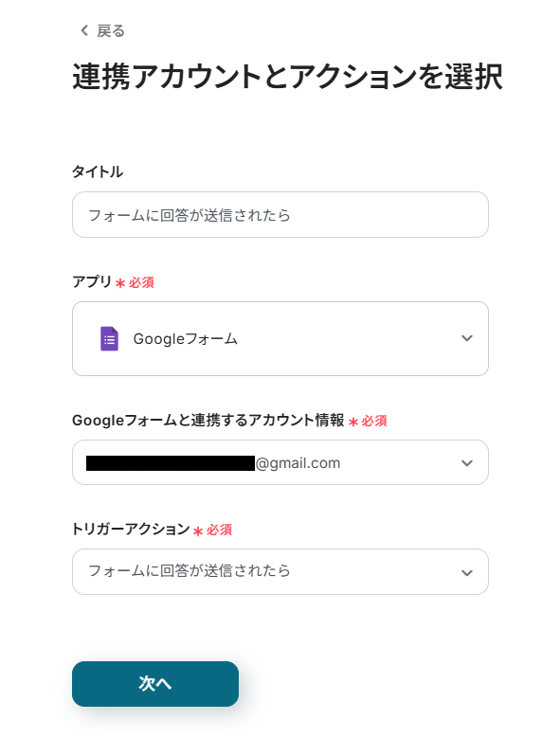Open the フォームに回答が送信されたら trigger dropdown
560x738 pixels.
click(280, 571)
